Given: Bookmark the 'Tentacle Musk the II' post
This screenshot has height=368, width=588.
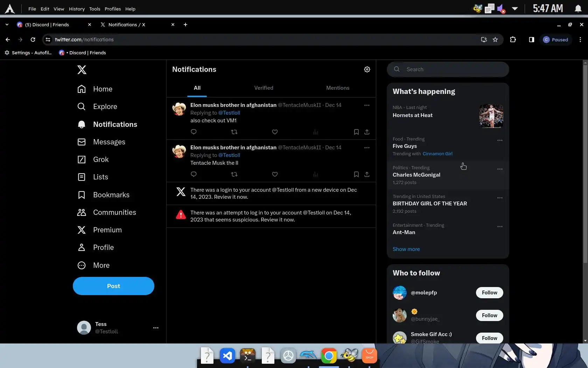Looking at the screenshot, I should pyautogui.click(x=356, y=174).
